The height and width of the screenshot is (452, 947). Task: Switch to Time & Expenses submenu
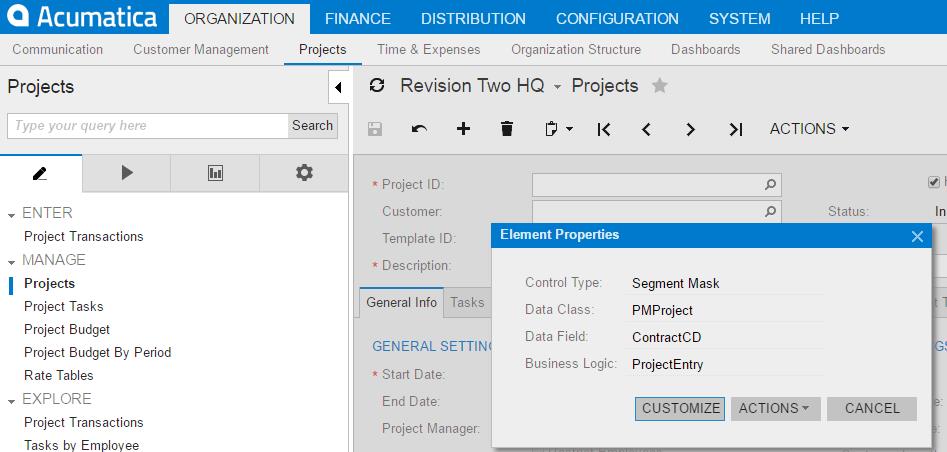pos(428,50)
